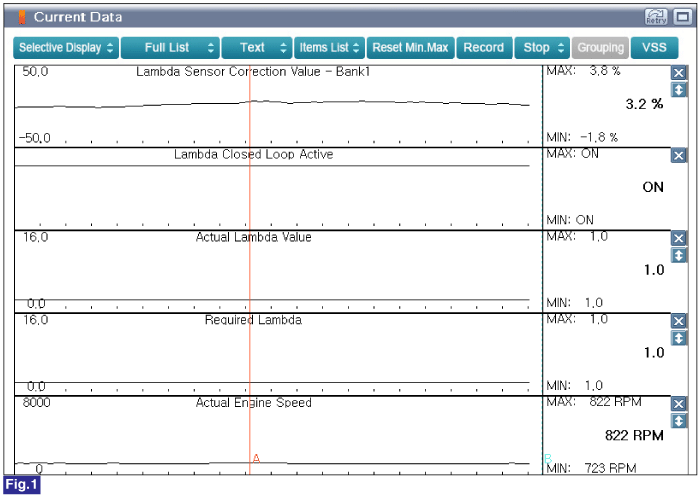The height and width of the screenshot is (497, 700).
Task: Click expand arrows icon for Actual Lambda Value
Action: click(679, 255)
